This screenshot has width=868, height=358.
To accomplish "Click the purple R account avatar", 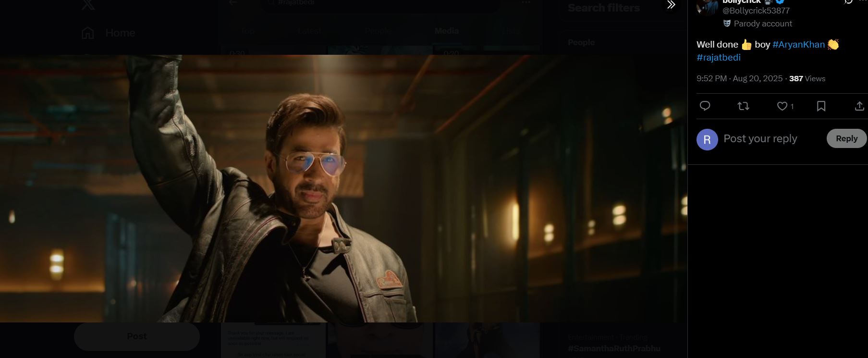I will click(707, 139).
